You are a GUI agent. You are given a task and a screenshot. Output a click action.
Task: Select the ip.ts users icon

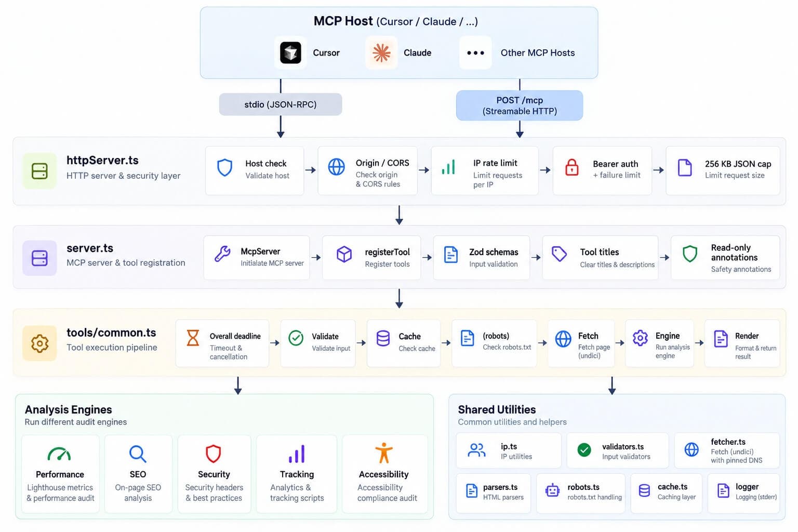(x=476, y=450)
